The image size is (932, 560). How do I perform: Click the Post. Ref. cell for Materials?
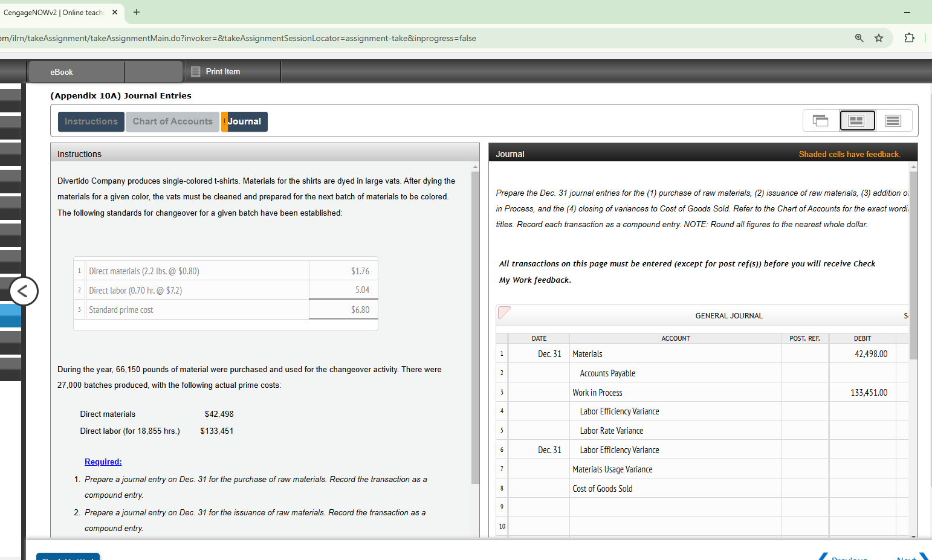(x=805, y=354)
